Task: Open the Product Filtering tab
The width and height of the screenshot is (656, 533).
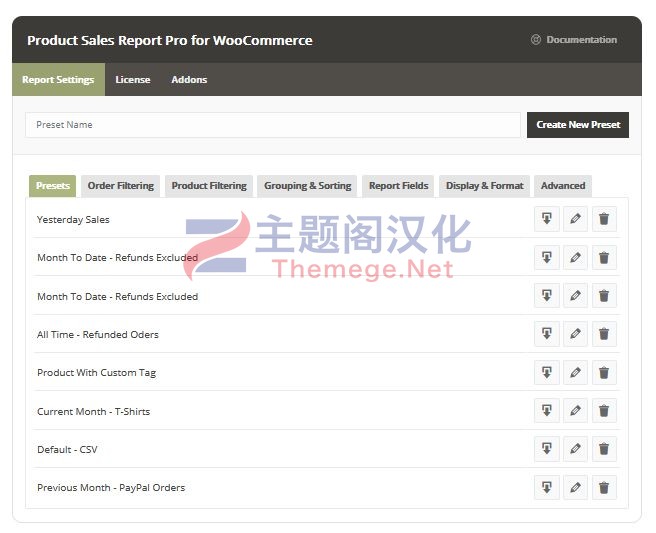Action: (x=209, y=186)
